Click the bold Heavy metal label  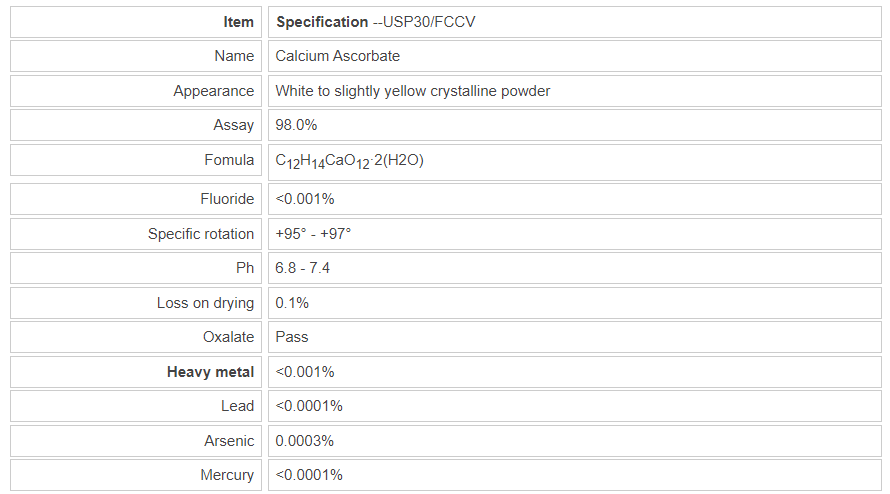[x=210, y=372]
